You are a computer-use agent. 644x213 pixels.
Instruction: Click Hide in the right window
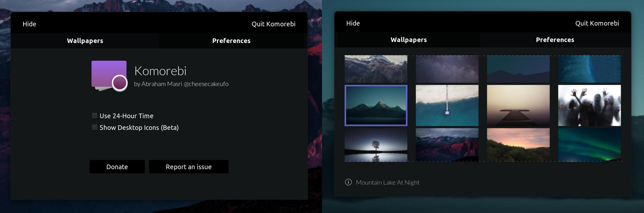coord(353,23)
